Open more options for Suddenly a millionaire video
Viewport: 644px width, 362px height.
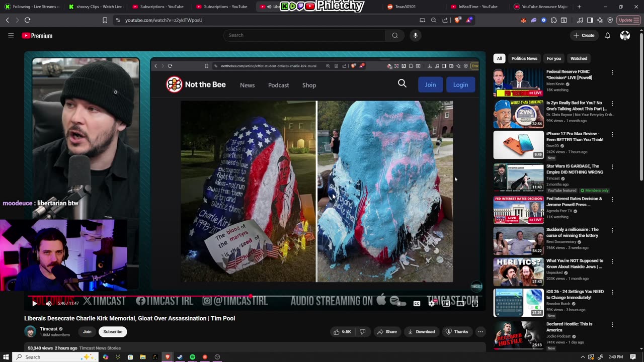tap(612, 230)
